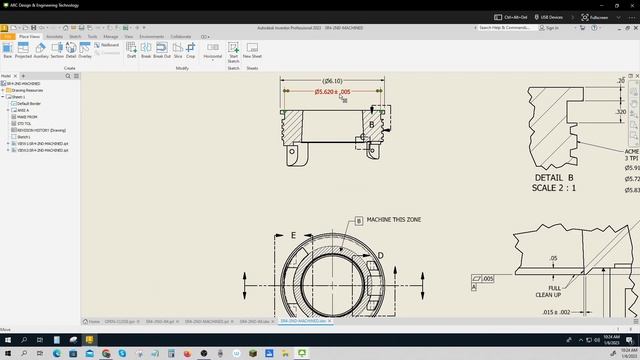The height and width of the screenshot is (360, 640).
Task: Select the Overlay view tool
Action: coord(85,50)
